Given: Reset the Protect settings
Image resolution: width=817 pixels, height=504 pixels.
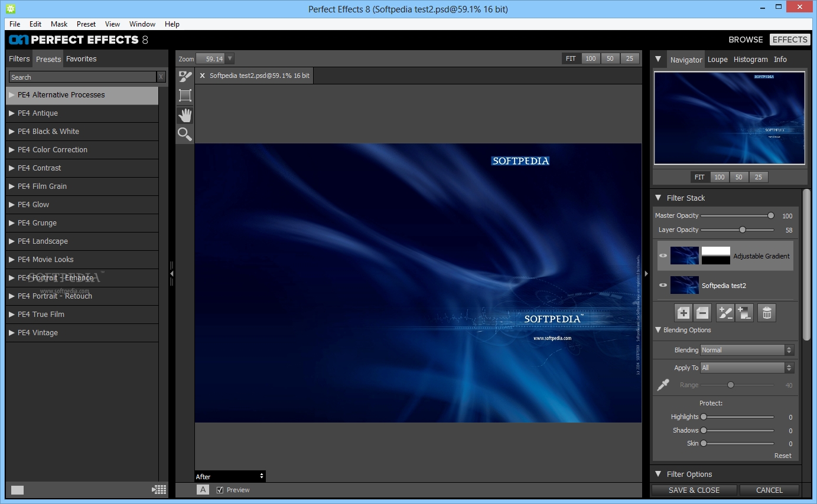Looking at the screenshot, I should pos(783,456).
